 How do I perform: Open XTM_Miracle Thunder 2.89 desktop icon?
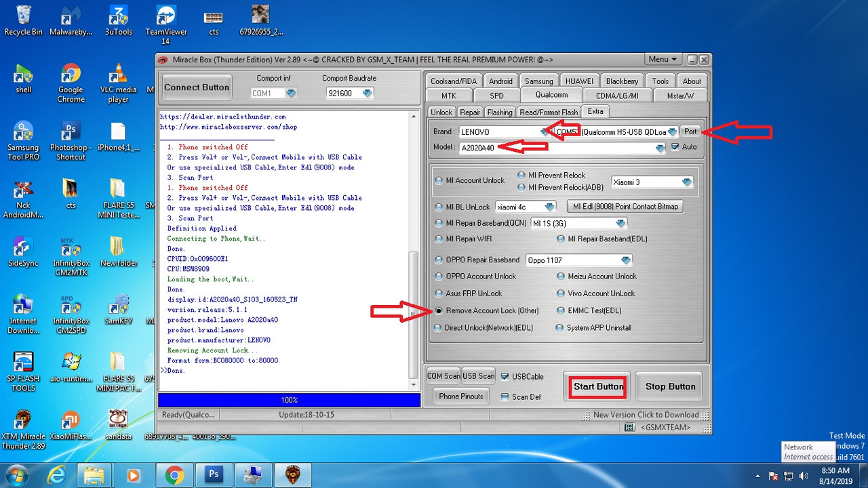point(23,430)
